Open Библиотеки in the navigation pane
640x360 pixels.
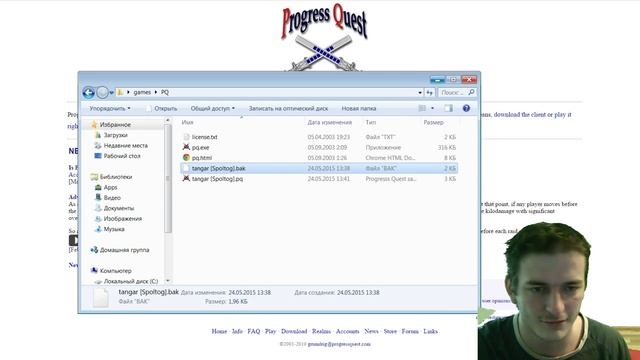tap(116, 177)
